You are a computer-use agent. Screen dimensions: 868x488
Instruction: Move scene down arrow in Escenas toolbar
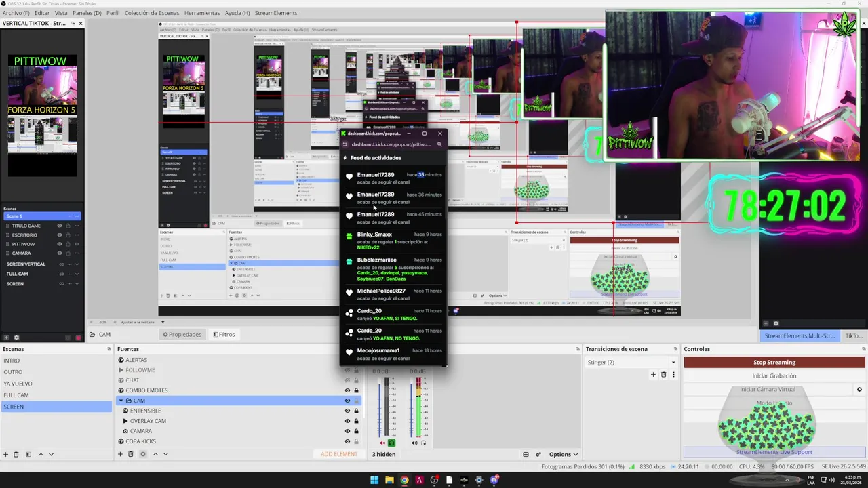click(x=51, y=454)
